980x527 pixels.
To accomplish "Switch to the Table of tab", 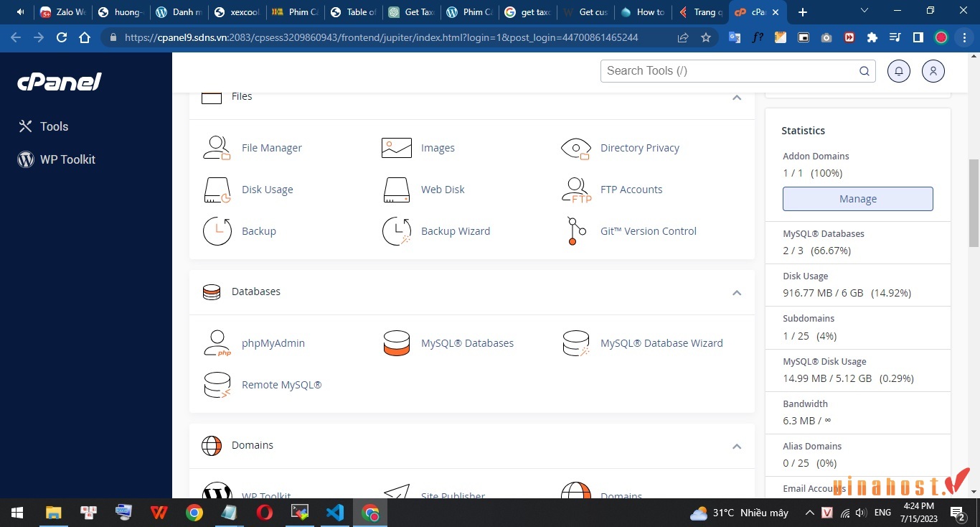I will 353,12.
